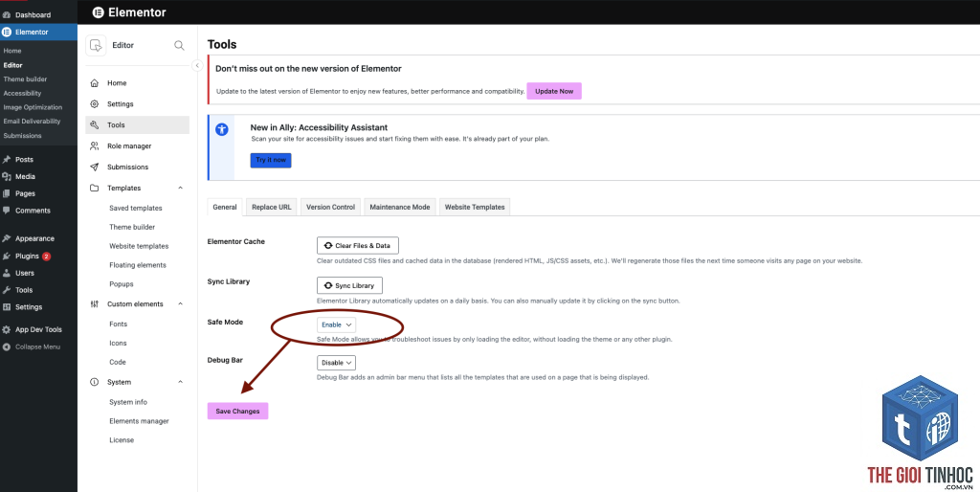Viewport: 980px width, 492px height.
Task: Click the Media icon in admin menu
Action: tap(7, 176)
